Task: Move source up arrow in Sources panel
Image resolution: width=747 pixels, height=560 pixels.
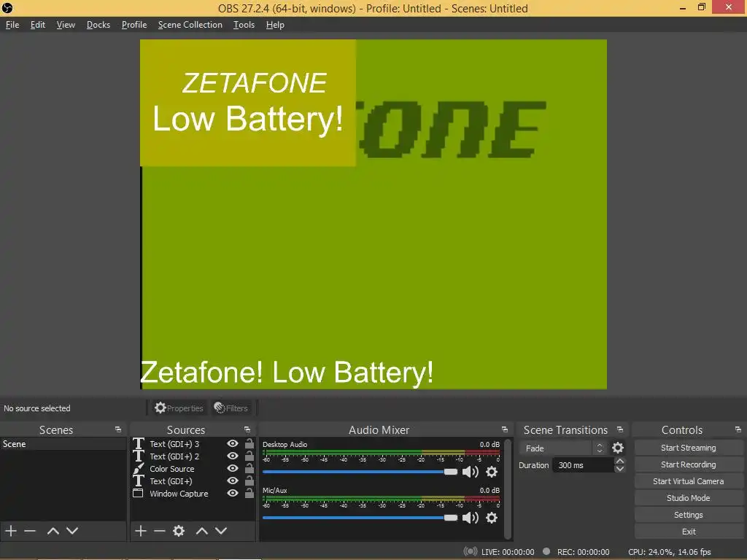Action: pyautogui.click(x=202, y=531)
